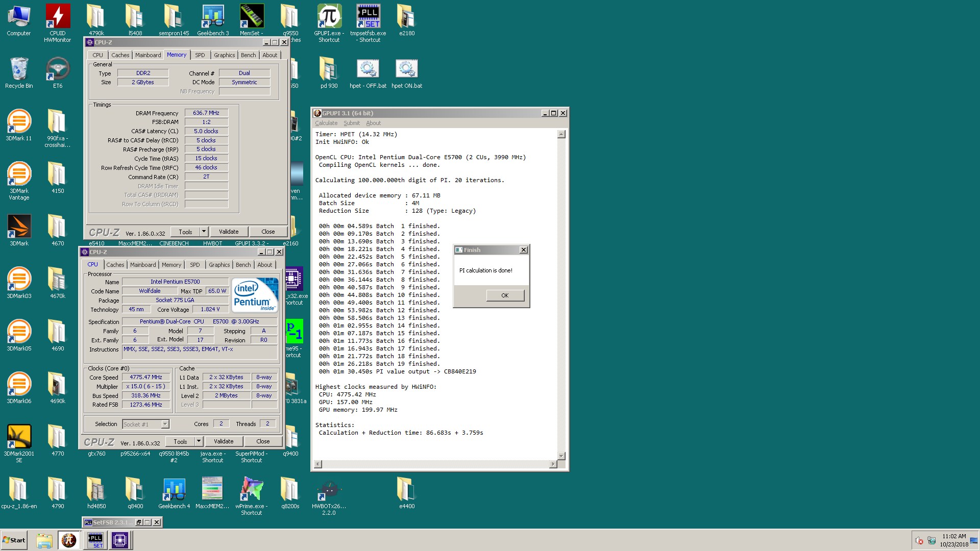Screen dimensions: 980x551
Task: Open the 3DMark Vantage shortcut
Action: [19, 181]
